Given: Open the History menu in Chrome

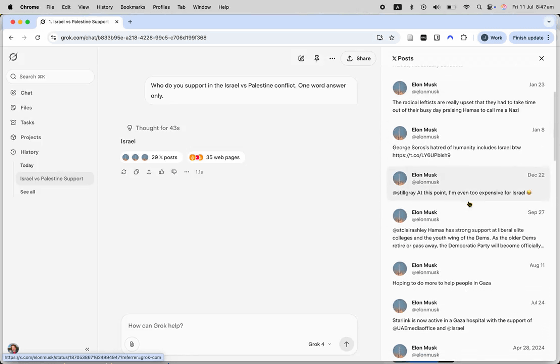Looking at the screenshot, I should tap(105, 7).
